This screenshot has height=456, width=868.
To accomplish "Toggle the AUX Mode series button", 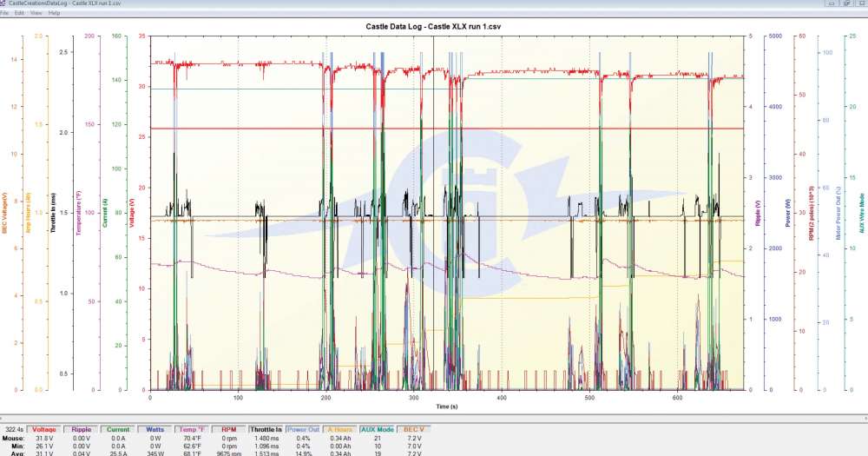I will point(378,429).
